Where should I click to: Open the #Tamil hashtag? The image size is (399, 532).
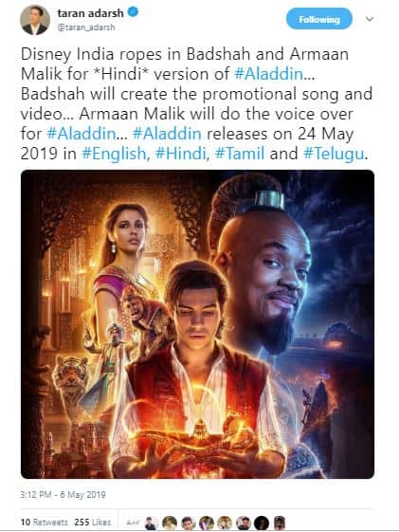pyautogui.click(x=240, y=153)
